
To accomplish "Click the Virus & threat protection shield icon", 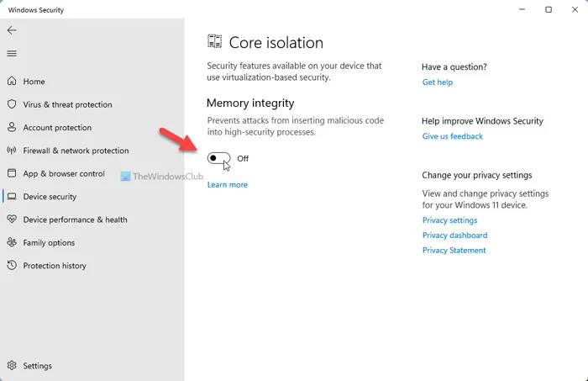I will click(12, 105).
